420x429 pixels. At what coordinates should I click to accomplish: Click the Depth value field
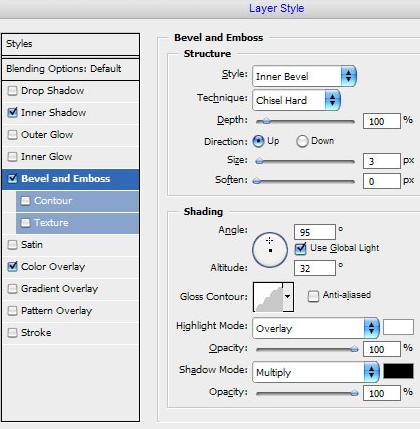(382, 121)
